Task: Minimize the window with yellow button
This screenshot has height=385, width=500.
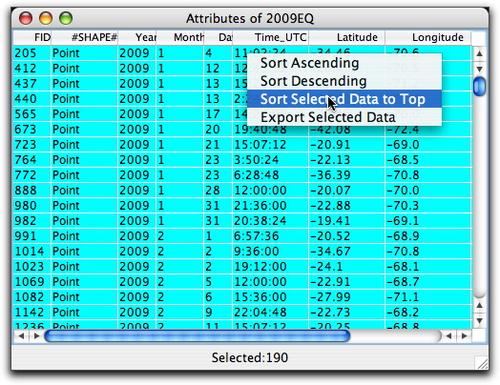Action: point(46,18)
